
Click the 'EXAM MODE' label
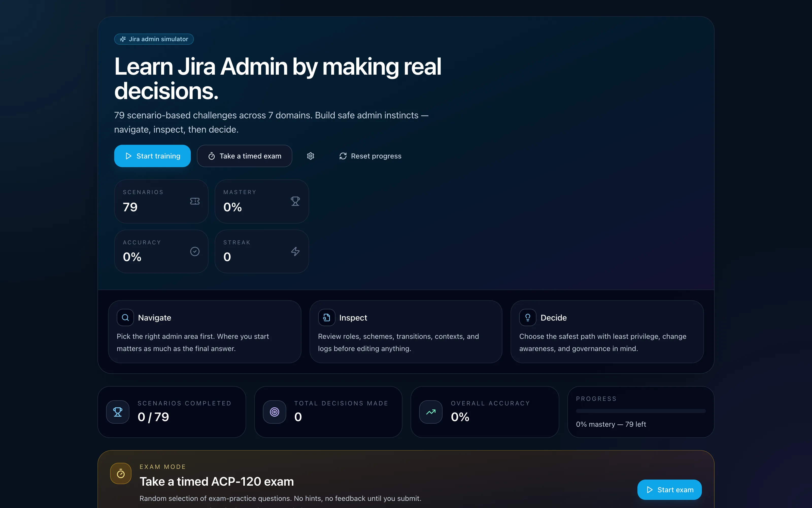pyautogui.click(x=163, y=467)
